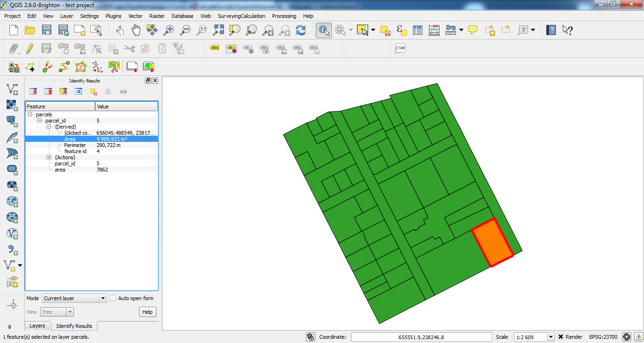Toggle the Render checkbox in status bar

[561, 337]
